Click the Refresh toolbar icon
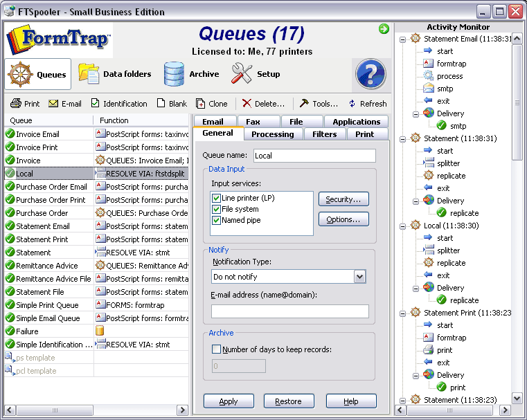The image size is (527, 420). 352,103
